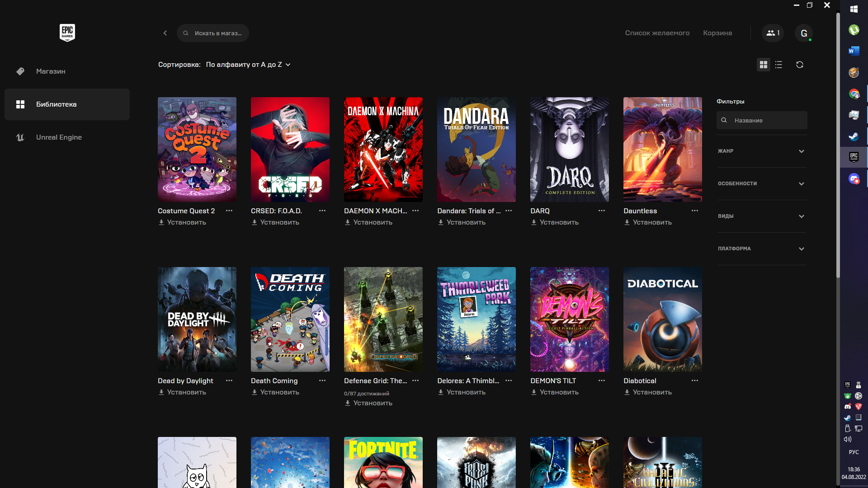Install Costume Quest 2

(182, 222)
